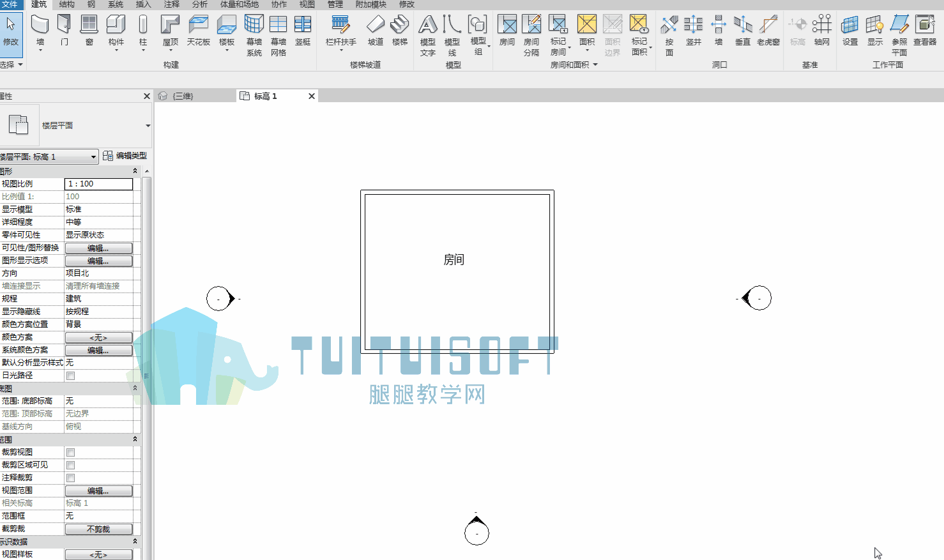Viewport: 944px width, 560px height.
Task: Activate the Roof (屋顶) tool
Action: click(x=170, y=31)
